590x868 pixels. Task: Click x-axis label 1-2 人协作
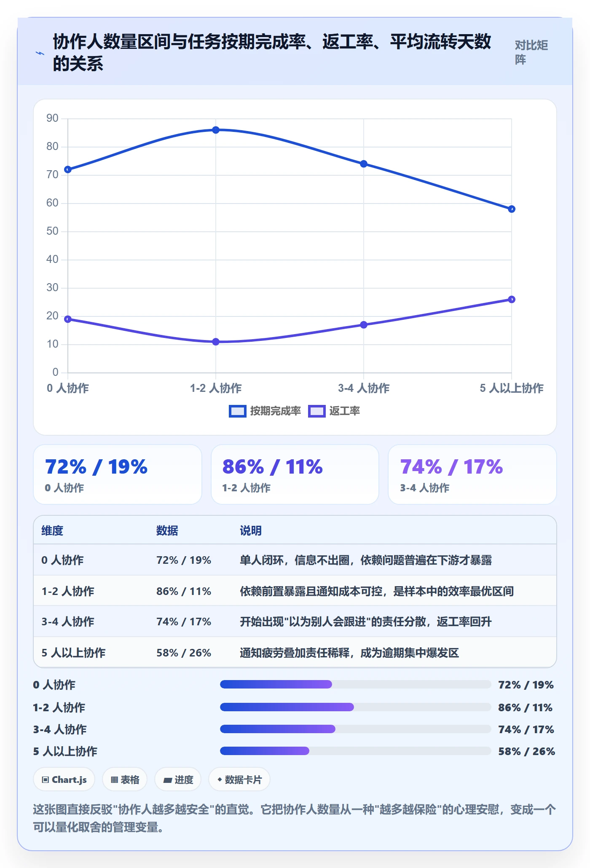point(216,388)
